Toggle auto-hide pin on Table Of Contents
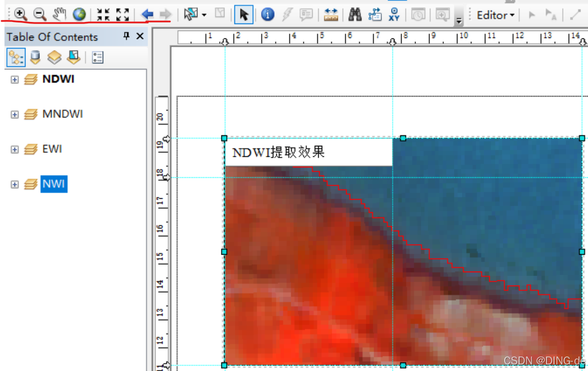 [x=126, y=36]
